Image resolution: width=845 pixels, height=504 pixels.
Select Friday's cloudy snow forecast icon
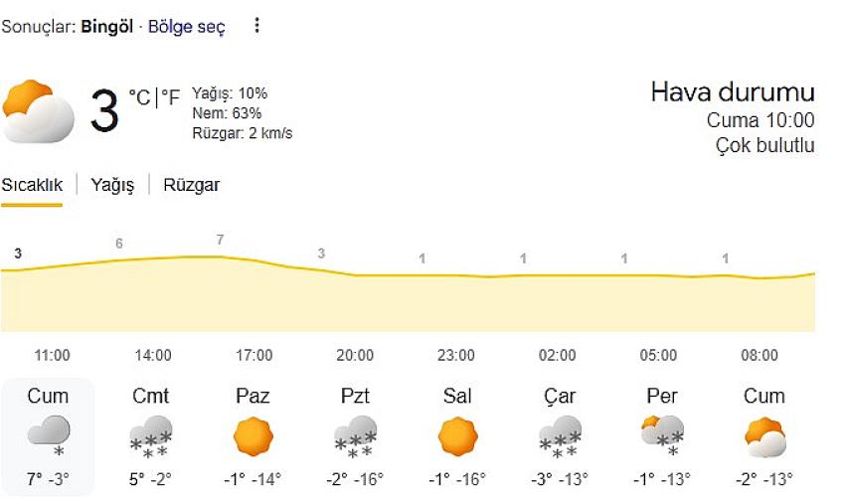point(48,434)
